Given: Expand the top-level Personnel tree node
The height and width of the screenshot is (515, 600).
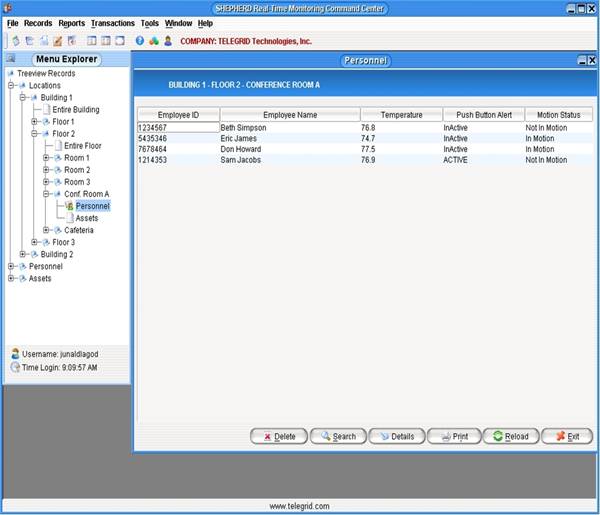Looking at the screenshot, I should point(11,266).
